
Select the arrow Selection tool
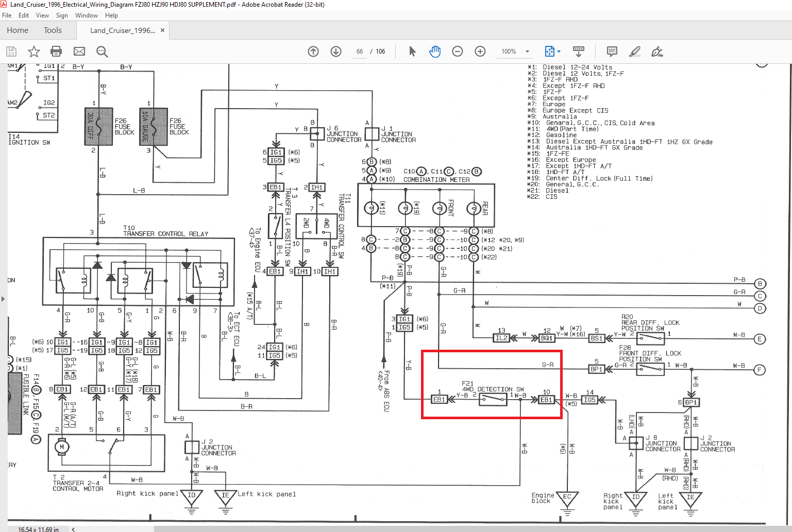(412, 52)
